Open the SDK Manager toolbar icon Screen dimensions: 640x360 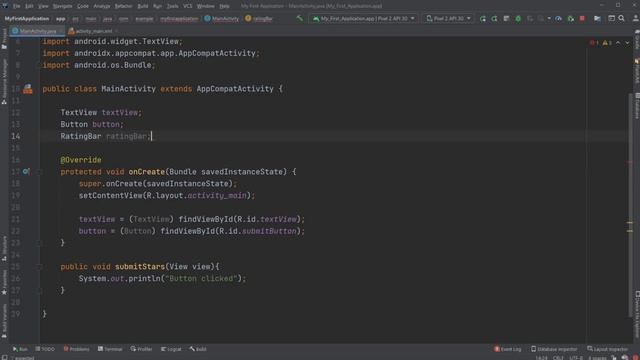click(x=611, y=18)
